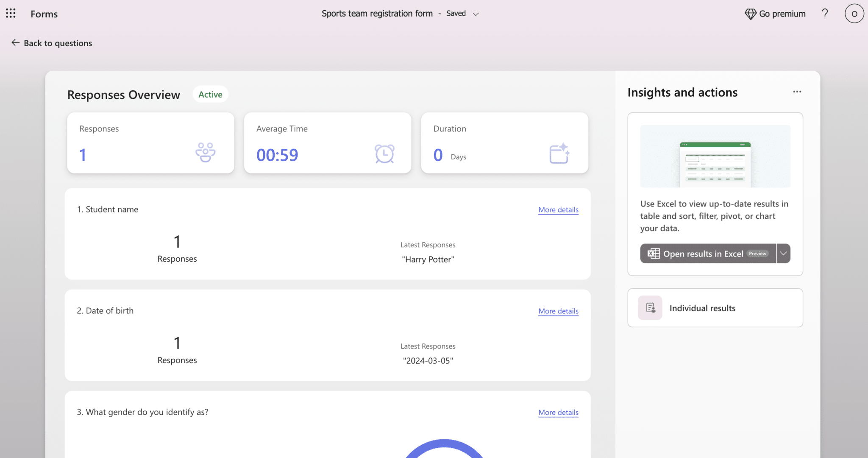Click Forms in the top-left menu bar
The height and width of the screenshot is (458, 868).
(44, 14)
